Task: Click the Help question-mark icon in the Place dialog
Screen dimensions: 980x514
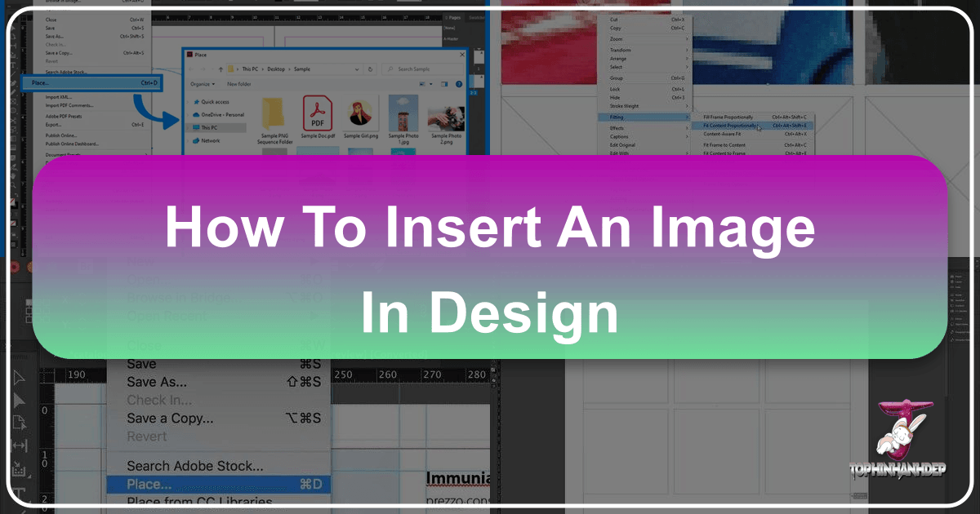Action: click(x=459, y=84)
